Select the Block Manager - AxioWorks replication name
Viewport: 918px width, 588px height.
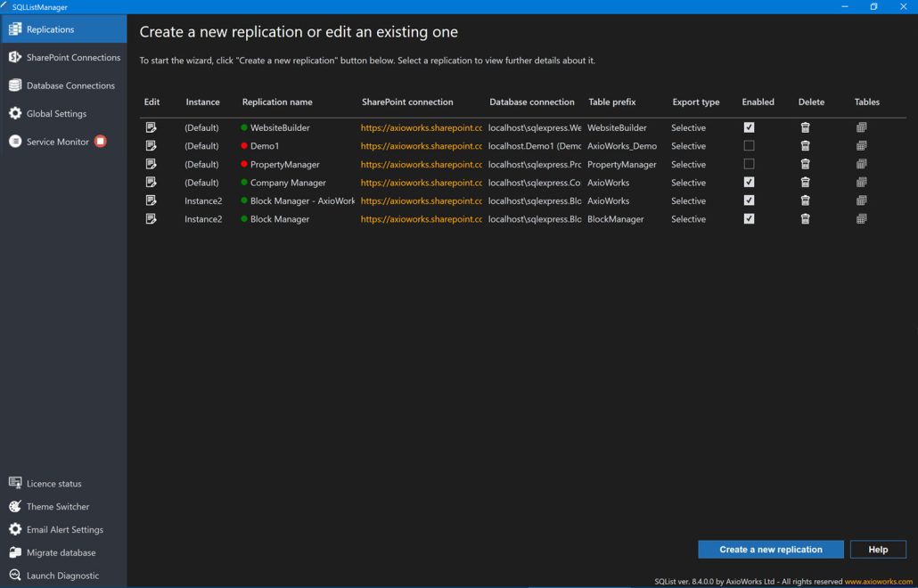pyautogui.click(x=301, y=201)
